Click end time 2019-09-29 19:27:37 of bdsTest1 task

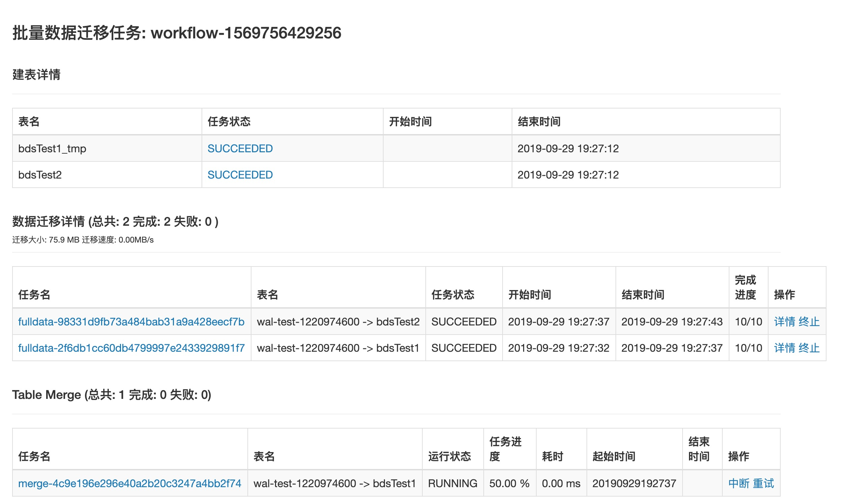coord(672,348)
